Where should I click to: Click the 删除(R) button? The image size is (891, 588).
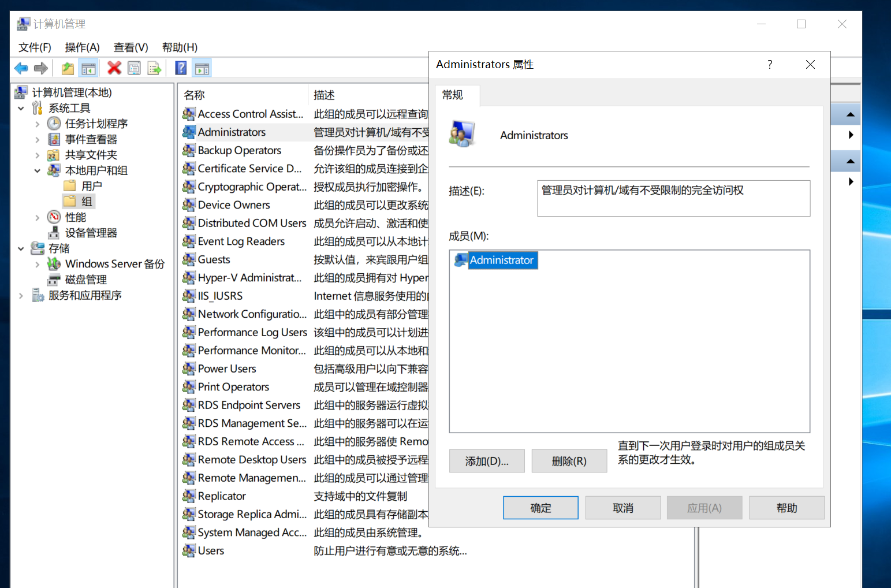569,461
